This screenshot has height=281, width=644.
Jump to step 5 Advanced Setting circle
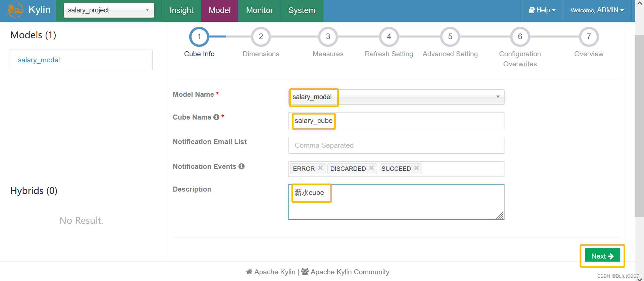click(450, 37)
